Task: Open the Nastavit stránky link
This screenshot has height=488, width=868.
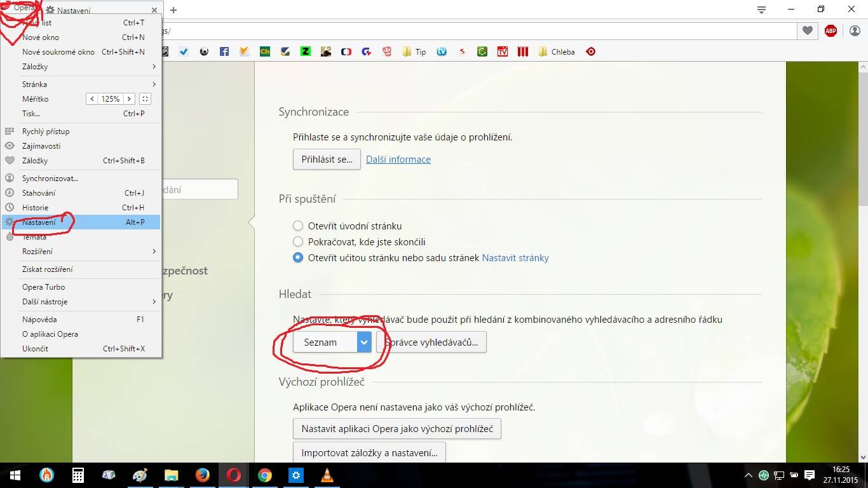Action: 515,258
